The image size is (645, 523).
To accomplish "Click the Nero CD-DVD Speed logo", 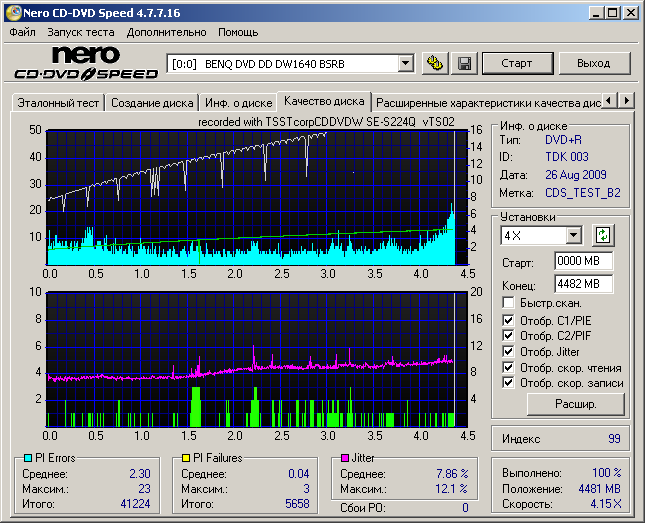I will coord(84,62).
